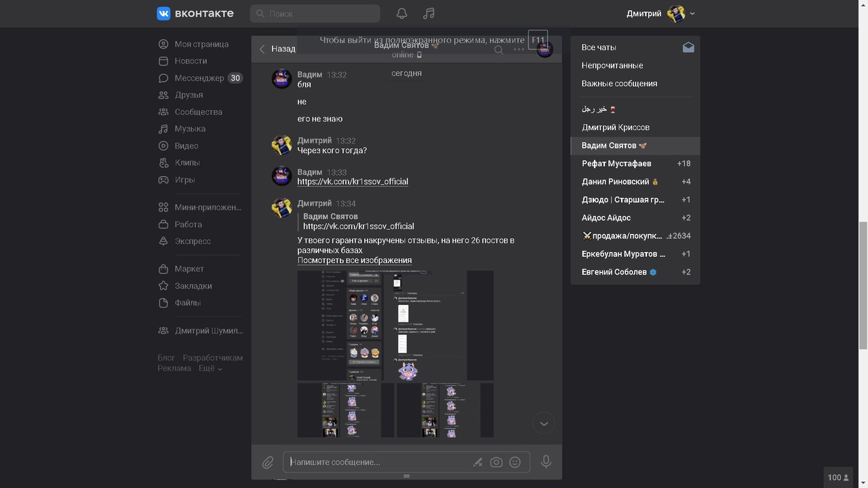Click the microphone voice message icon
Image resolution: width=868 pixels, height=488 pixels.
point(546,462)
